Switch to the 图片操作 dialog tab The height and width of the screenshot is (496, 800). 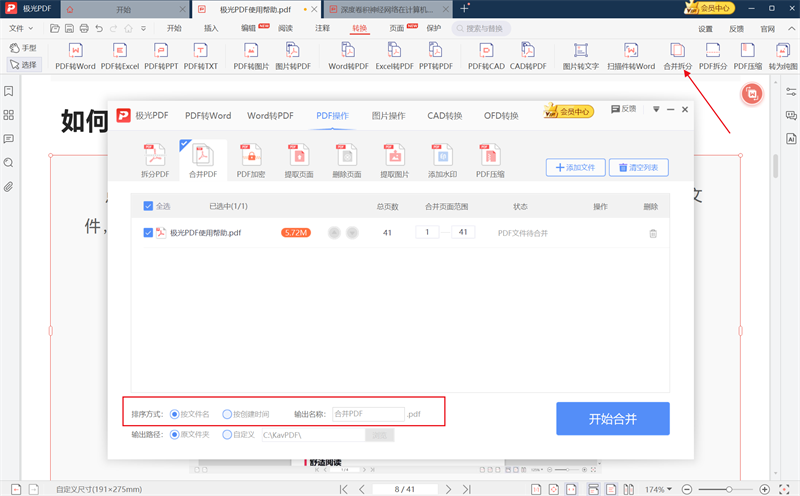[389, 116]
